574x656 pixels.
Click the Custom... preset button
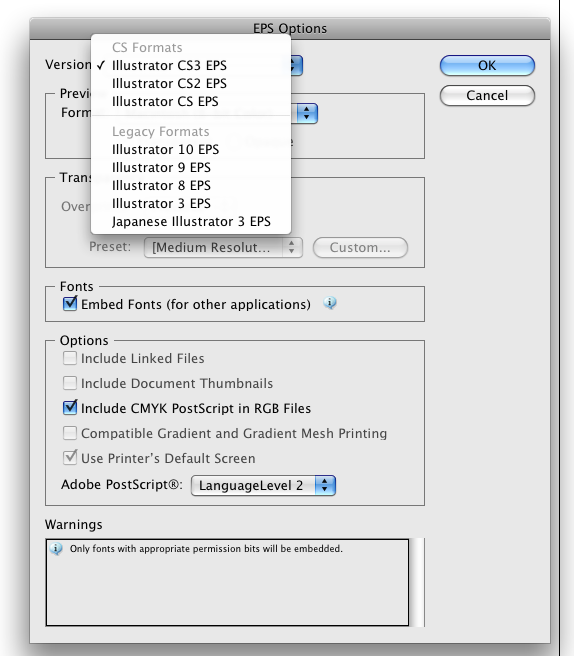click(x=360, y=247)
